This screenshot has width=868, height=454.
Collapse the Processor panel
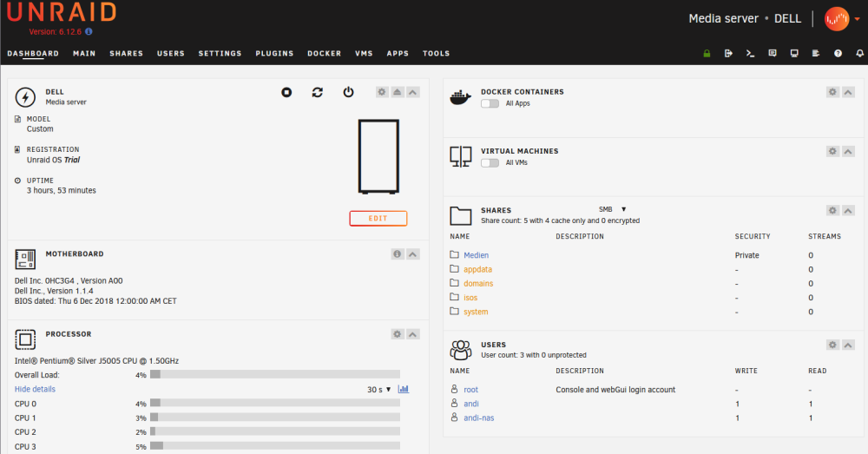coord(413,334)
